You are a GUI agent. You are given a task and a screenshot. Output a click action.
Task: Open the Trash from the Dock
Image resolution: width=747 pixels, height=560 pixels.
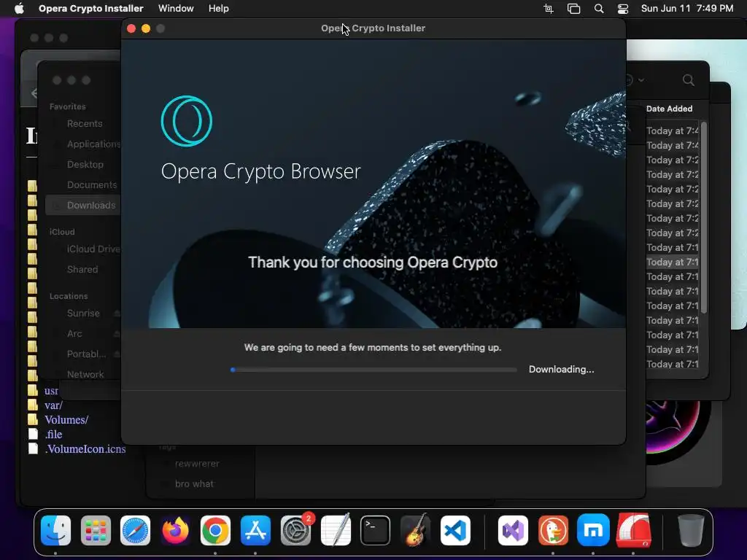coord(691,531)
